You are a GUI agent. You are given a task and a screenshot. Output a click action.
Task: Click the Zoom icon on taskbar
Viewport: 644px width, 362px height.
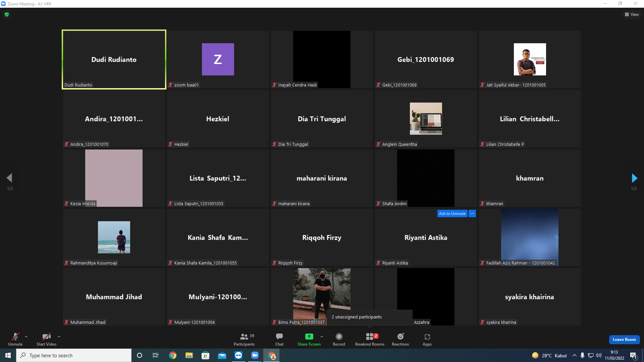click(255, 355)
